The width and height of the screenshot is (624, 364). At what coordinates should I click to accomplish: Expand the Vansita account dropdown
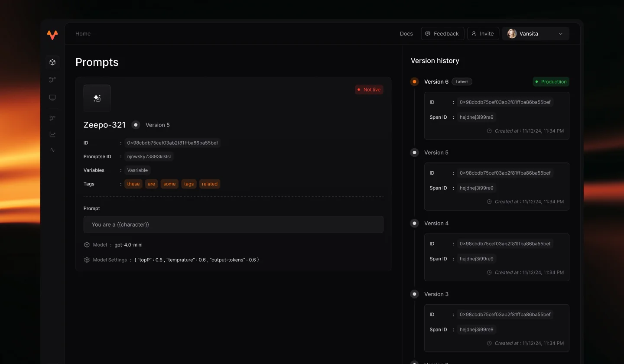point(536,34)
